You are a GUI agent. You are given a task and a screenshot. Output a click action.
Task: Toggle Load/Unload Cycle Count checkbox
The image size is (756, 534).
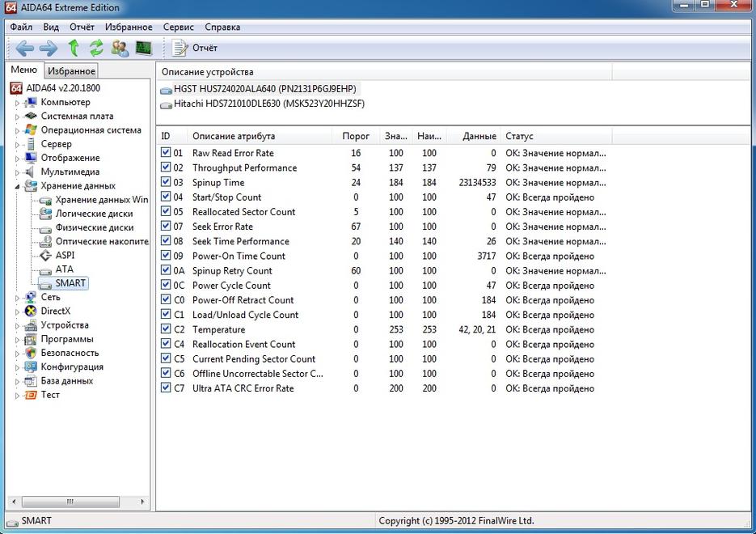(x=166, y=315)
